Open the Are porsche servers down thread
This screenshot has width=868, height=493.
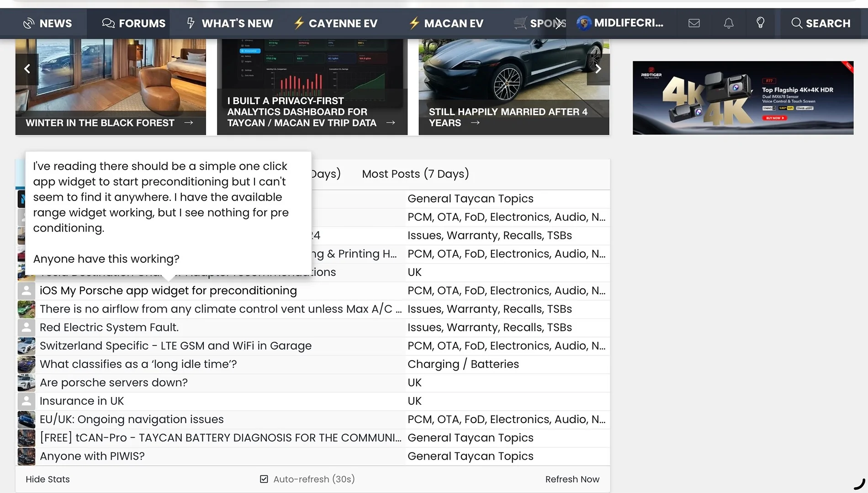click(114, 382)
